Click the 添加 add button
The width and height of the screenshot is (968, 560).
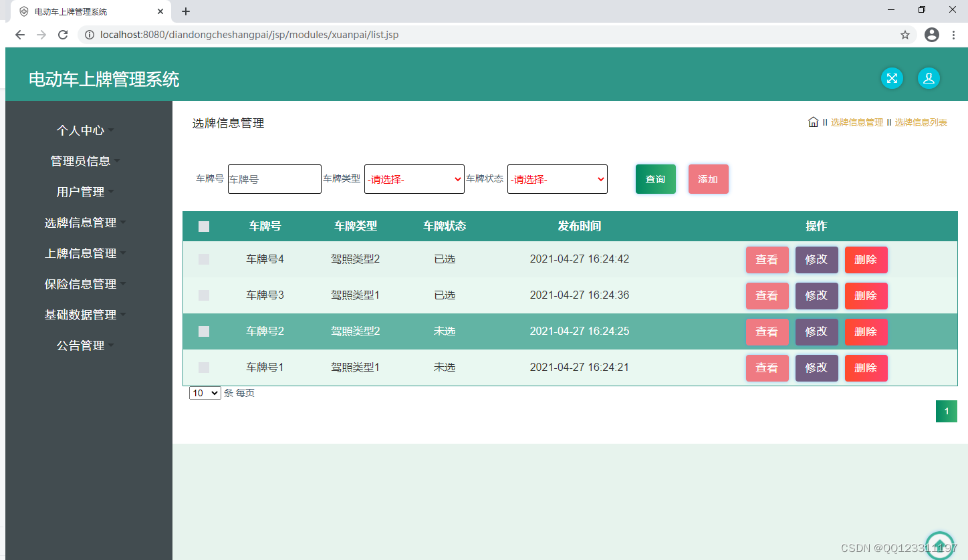tap(709, 179)
